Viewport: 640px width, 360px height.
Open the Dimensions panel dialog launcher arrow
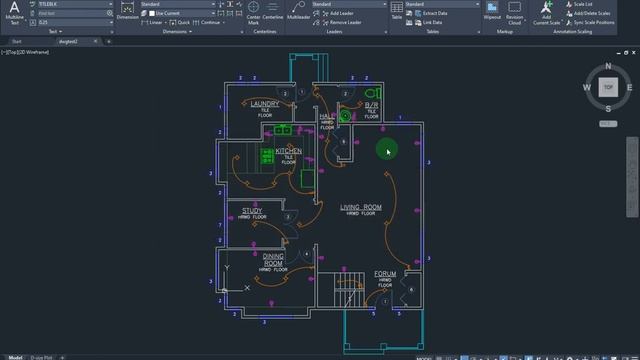(242, 32)
